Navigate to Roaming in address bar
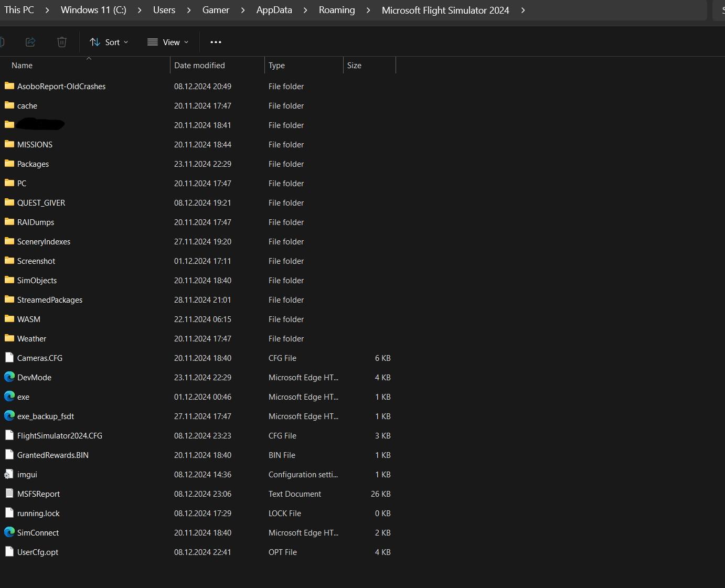Image resolution: width=725 pixels, height=588 pixels. [337, 10]
